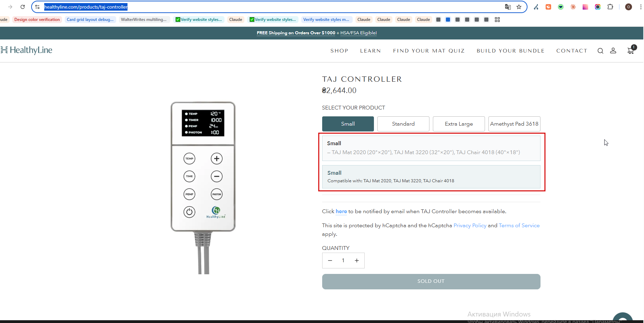This screenshot has height=323, width=644.
Task: Decrease quantity with the minus button
Action: pyautogui.click(x=330, y=261)
